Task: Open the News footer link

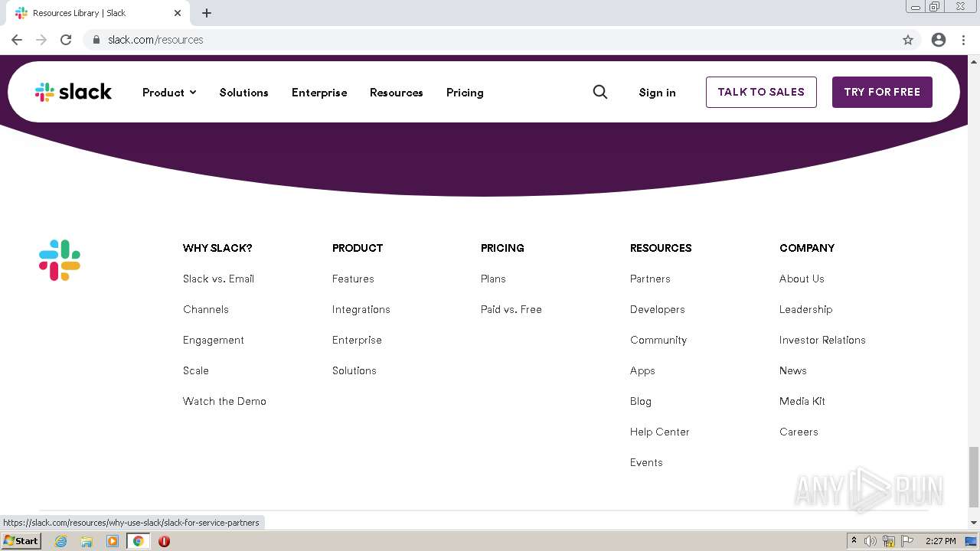Action: point(793,370)
